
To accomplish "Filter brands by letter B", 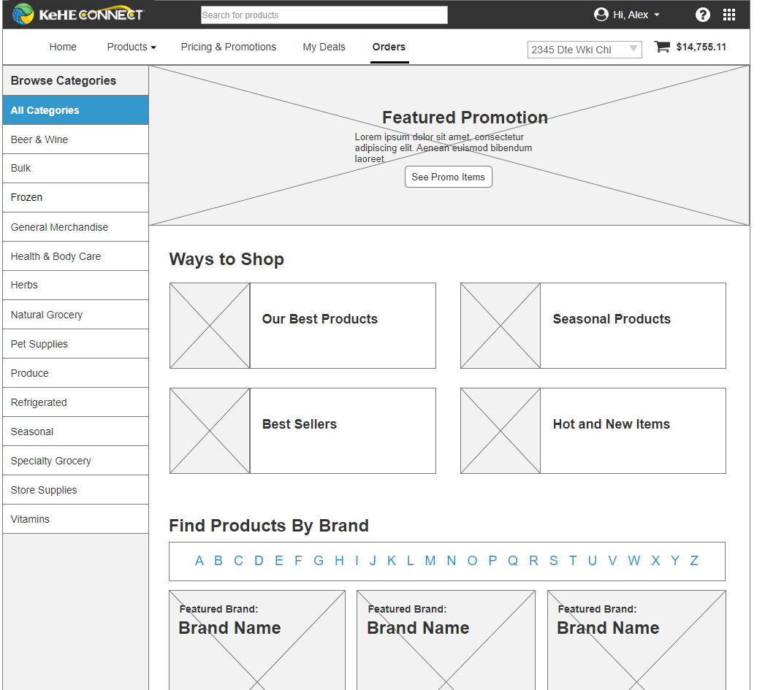I will 218,561.
